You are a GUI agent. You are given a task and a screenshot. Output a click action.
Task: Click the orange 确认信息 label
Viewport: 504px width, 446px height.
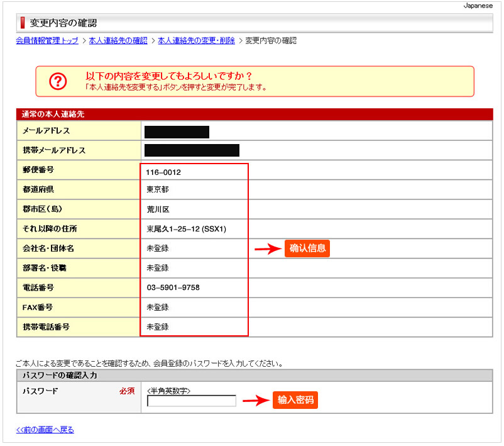(307, 248)
